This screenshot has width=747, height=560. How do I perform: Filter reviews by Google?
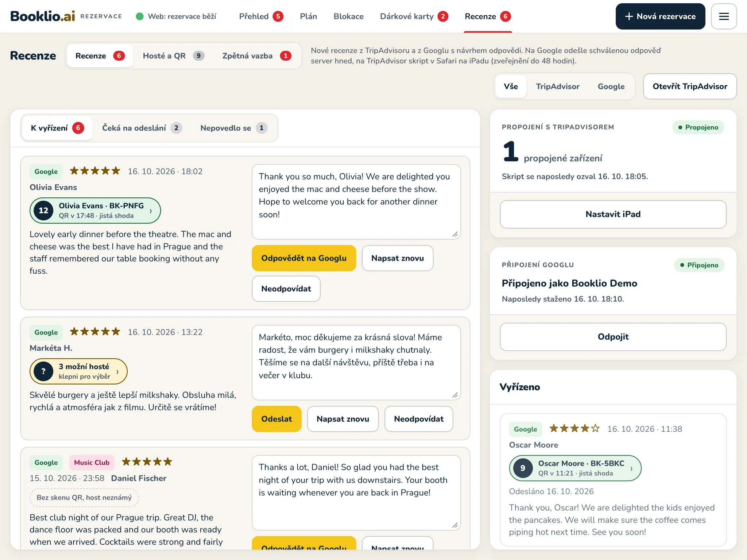tap(611, 86)
